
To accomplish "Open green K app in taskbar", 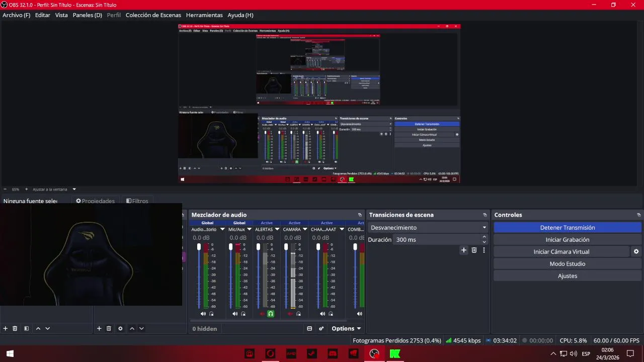I will point(395,353).
